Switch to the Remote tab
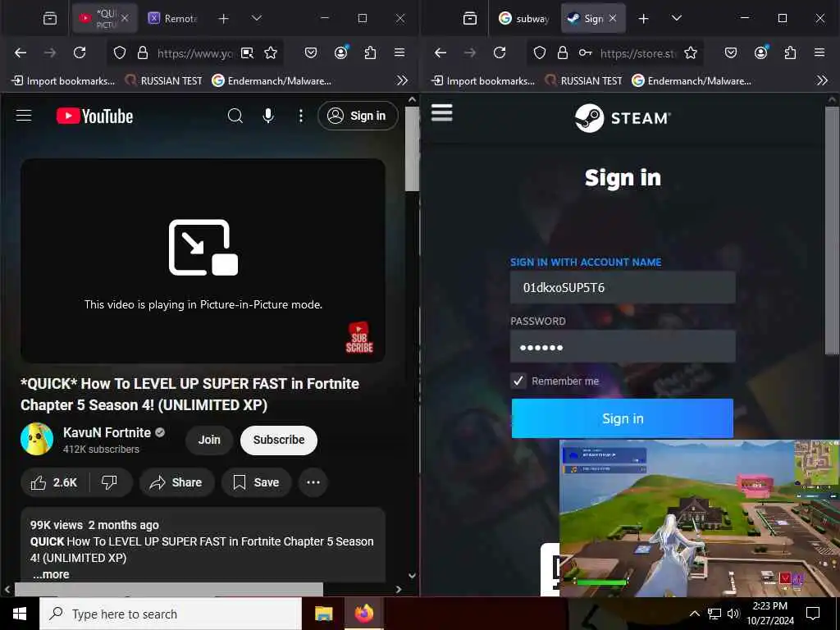840x630 pixels. [x=174, y=18]
